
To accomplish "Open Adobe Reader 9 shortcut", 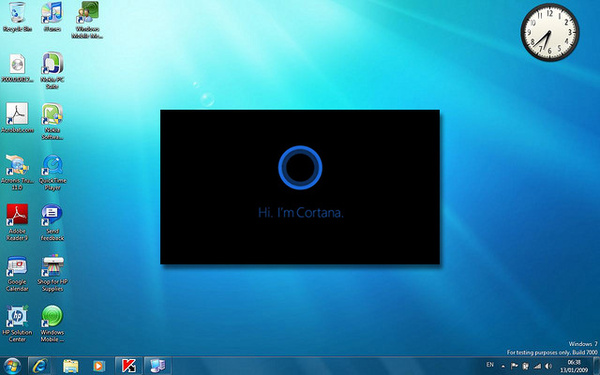I will (17, 223).
